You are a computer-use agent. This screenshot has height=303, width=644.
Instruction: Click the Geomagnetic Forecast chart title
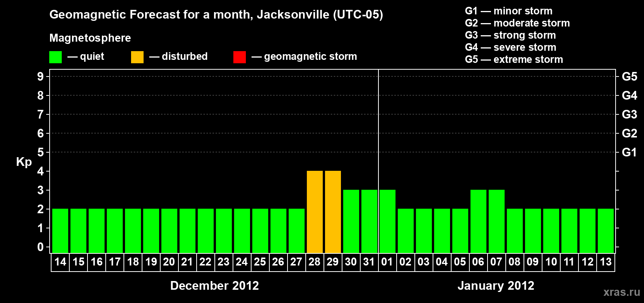(x=216, y=15)
